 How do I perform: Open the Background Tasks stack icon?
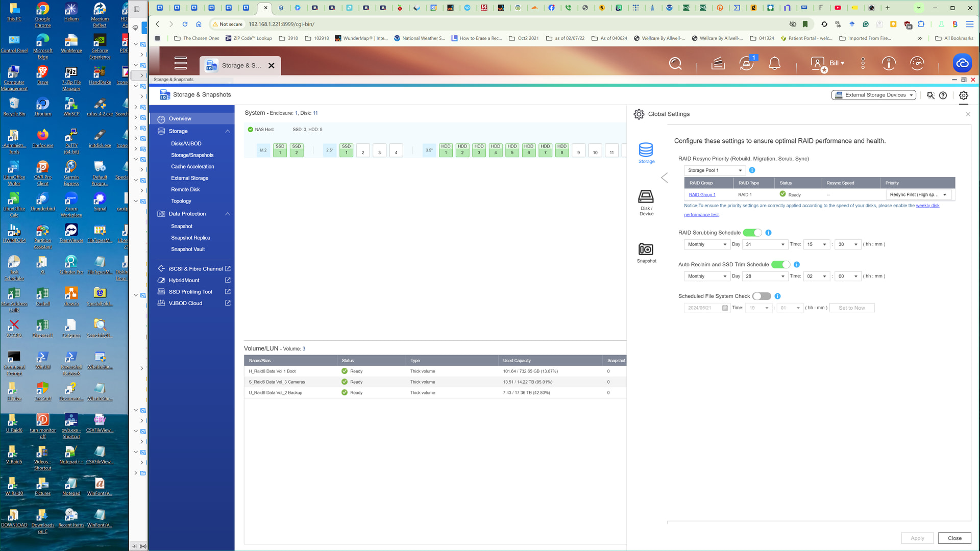(x=718, y=64)
